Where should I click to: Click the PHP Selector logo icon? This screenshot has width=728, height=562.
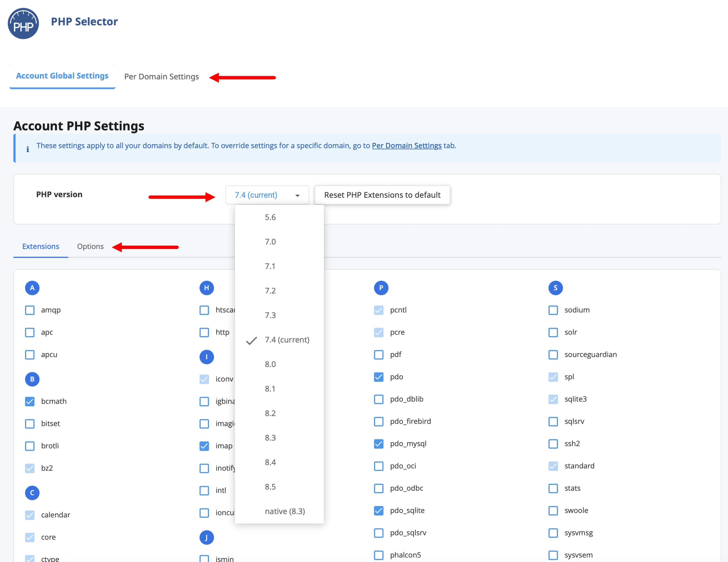pyautogui.click(x=23, y=24)
